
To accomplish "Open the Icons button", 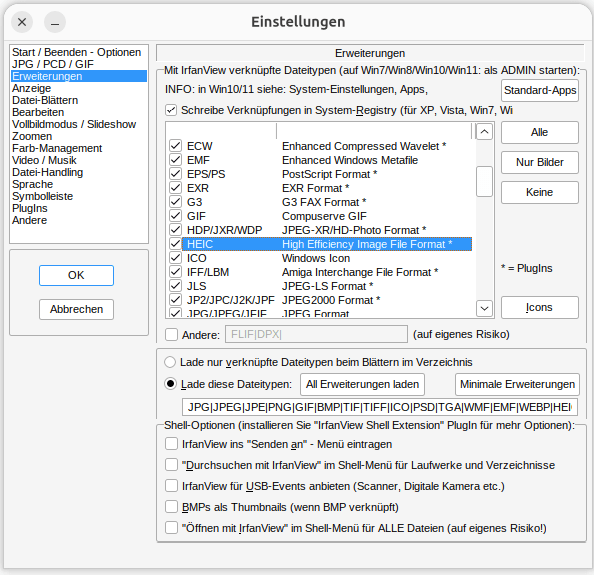I will point(540,308).
